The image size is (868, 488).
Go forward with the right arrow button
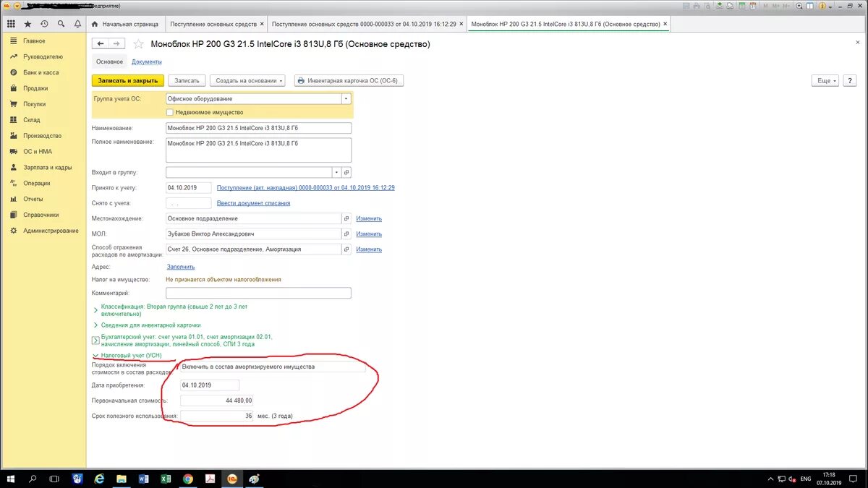click(117, 43)
